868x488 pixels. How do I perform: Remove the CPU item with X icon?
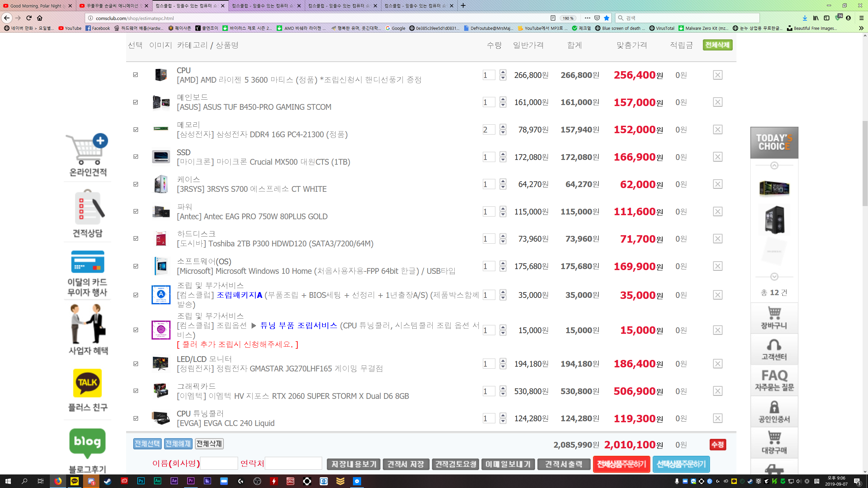(717, 75)
